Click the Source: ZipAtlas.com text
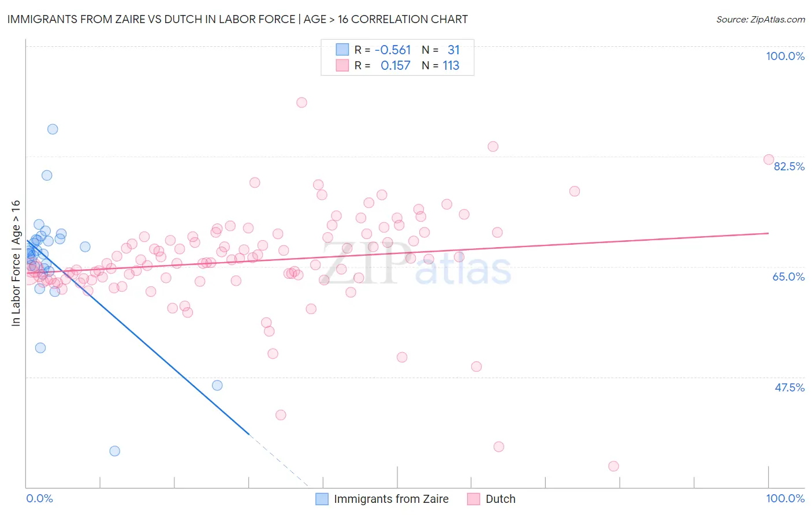The image size is (812, 515). pyautogui.click(x=761, y=19)
